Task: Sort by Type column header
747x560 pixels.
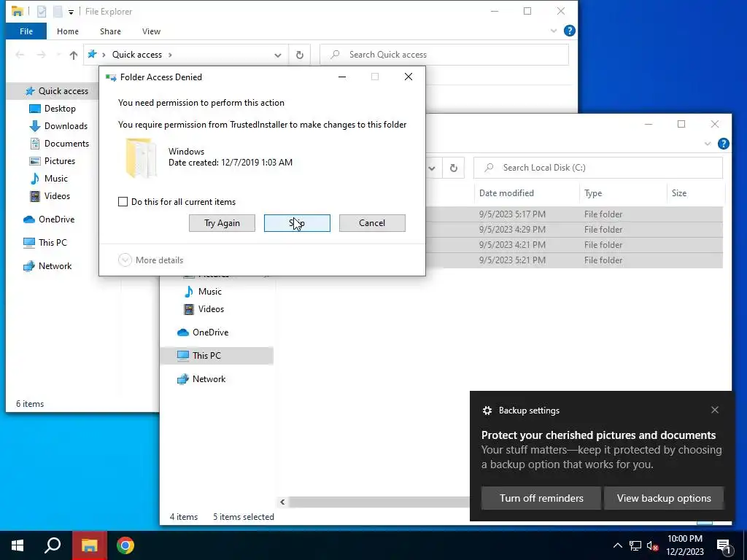Action: [622, 193]
